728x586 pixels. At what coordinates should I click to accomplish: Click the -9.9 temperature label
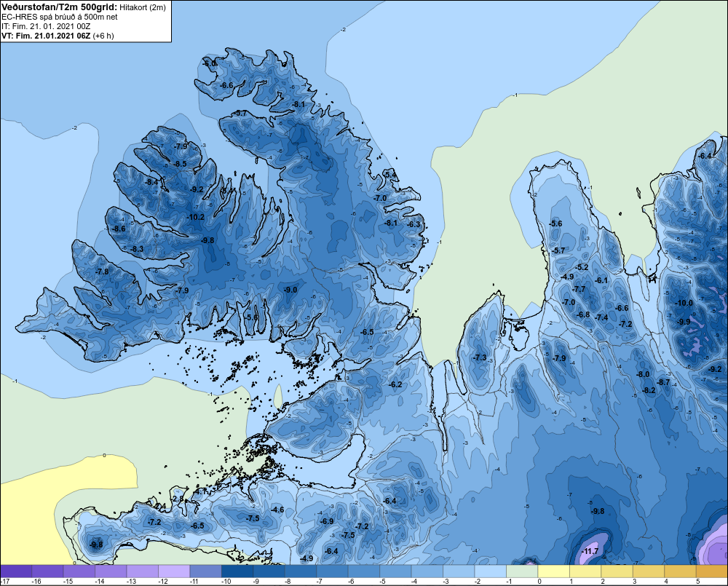point(684,322)
